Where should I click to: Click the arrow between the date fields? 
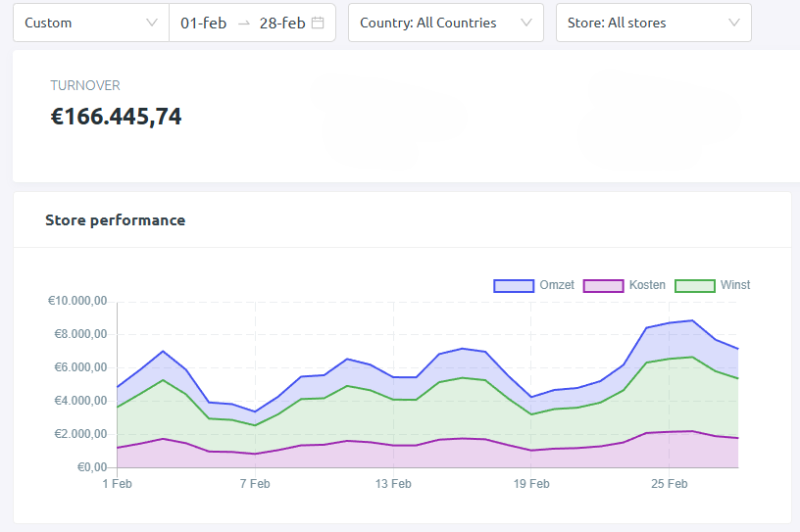pyautogui.click(x=244, y=24)
